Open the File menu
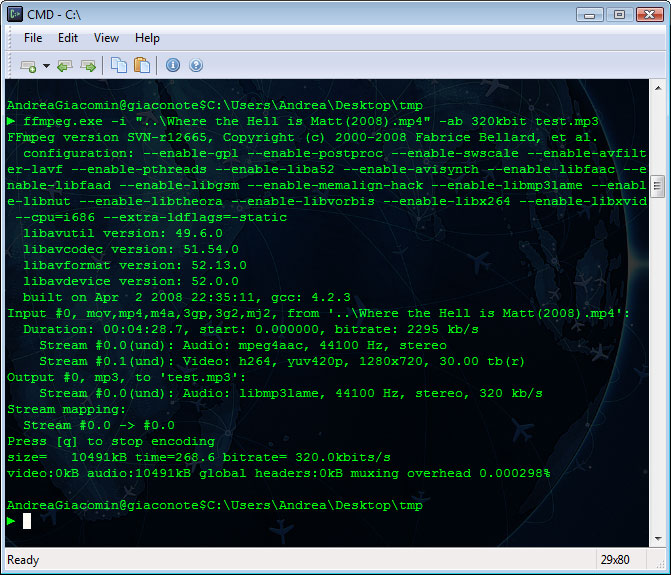The width and height of the screenshot is (671, 575). click(33, 38)
